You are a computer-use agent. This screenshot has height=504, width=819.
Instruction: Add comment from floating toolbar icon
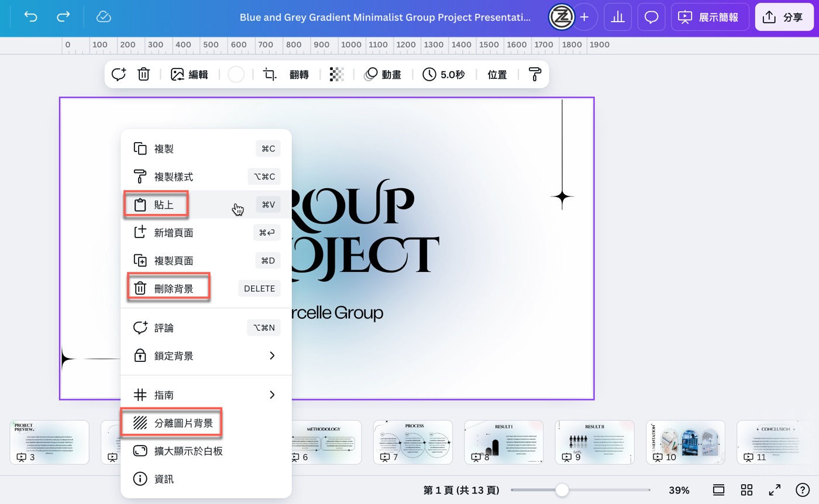point(119,74)
